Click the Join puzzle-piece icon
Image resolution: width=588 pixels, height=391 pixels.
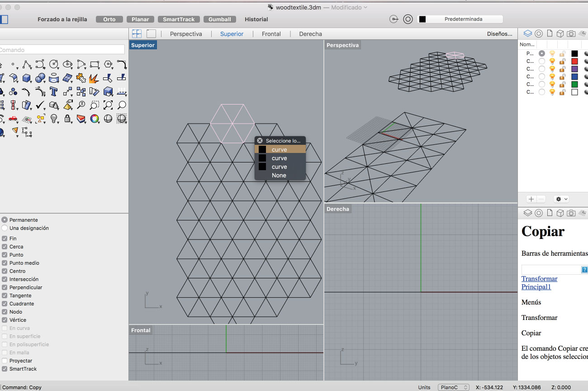tap(81, 78)
